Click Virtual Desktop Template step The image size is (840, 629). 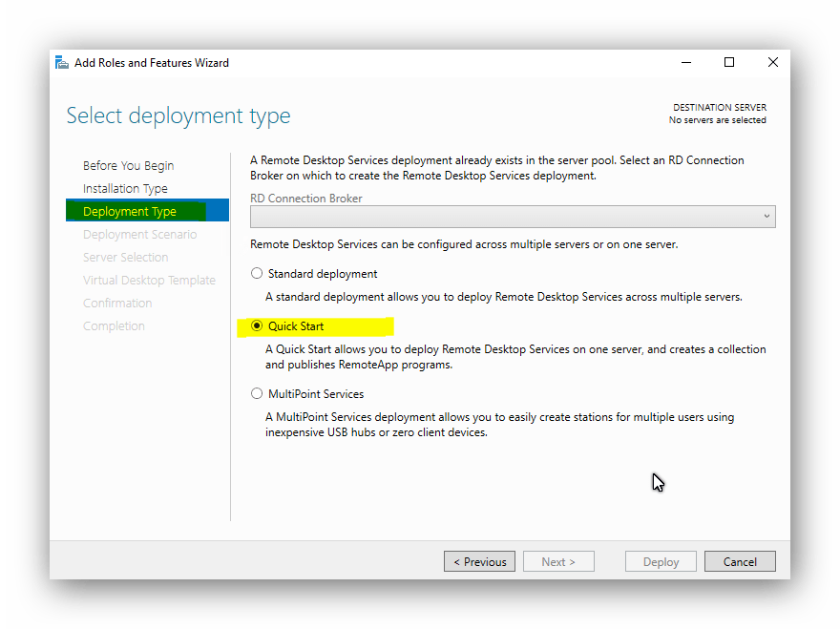149,281
